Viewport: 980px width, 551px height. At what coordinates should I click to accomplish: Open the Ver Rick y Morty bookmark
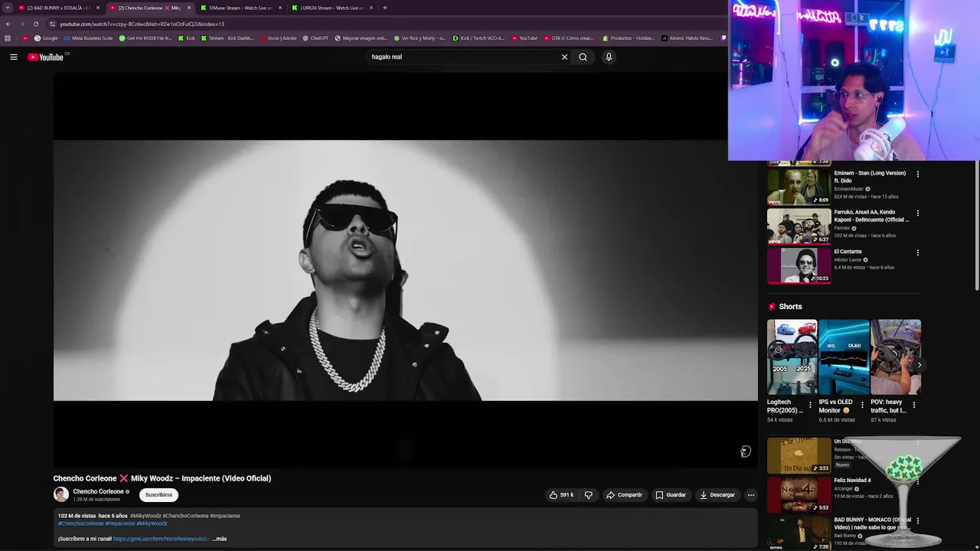(420, 38)
